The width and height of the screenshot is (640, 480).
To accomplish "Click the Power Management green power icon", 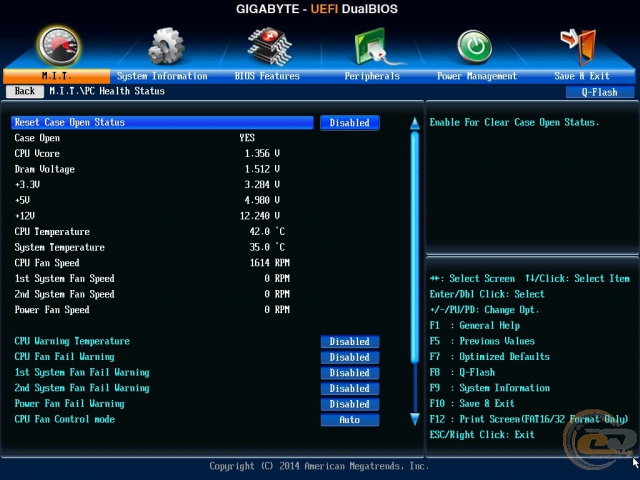I will tap(474, 47).
